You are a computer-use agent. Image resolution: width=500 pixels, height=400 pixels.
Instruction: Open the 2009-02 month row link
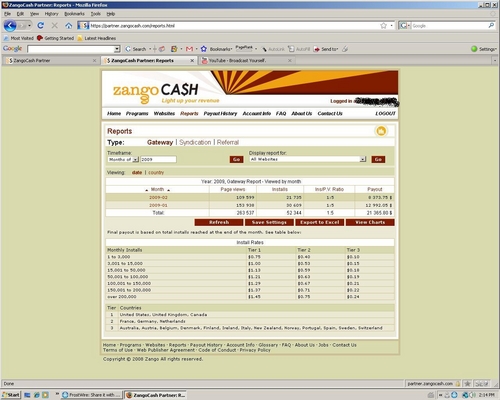[158, 198]
